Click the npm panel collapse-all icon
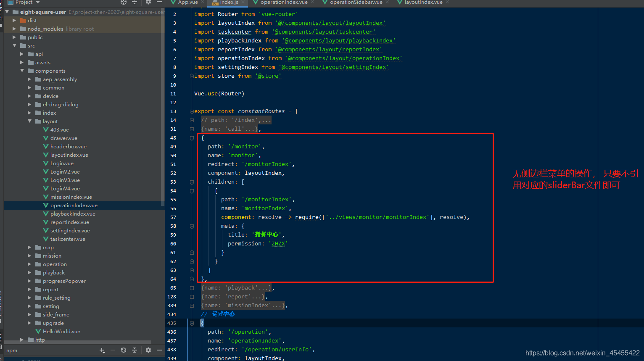The image size is (644, 361). 135,350
